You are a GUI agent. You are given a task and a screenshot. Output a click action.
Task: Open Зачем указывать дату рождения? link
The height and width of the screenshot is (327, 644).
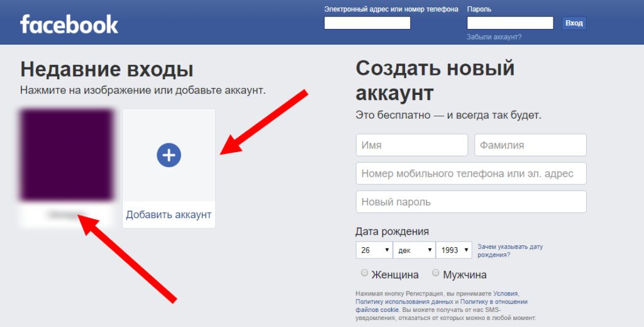point(510,250)
